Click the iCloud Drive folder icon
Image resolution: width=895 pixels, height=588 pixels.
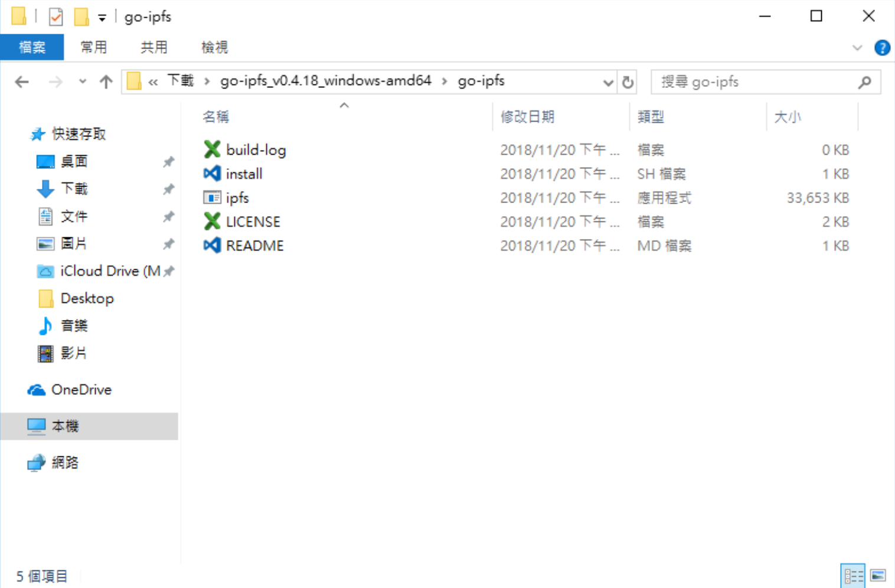(45, 271)
